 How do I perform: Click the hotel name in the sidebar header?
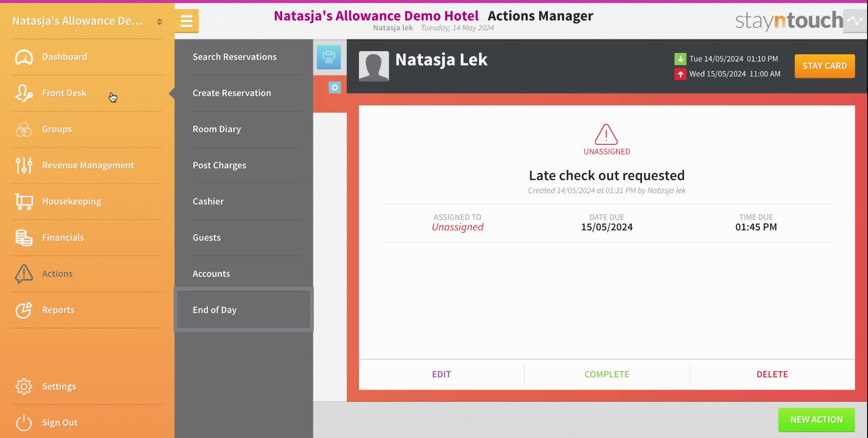click(77, 21)
